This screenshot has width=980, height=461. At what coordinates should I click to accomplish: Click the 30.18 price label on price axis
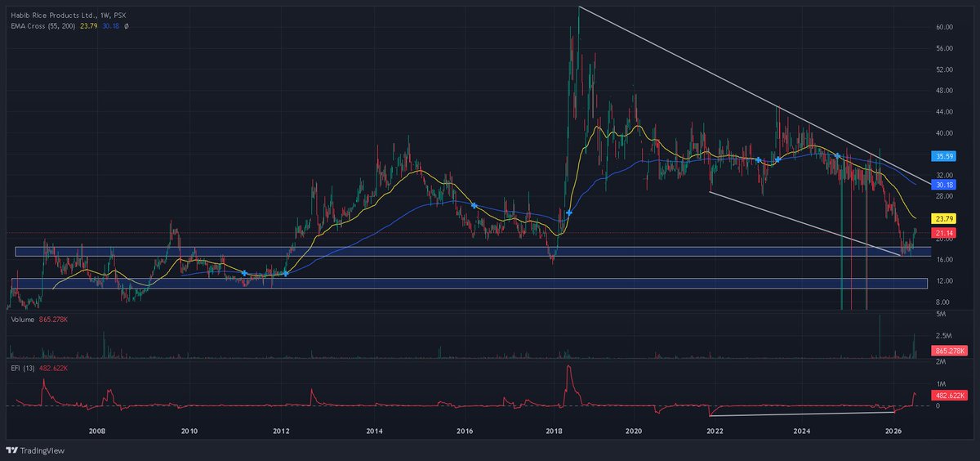942,186
